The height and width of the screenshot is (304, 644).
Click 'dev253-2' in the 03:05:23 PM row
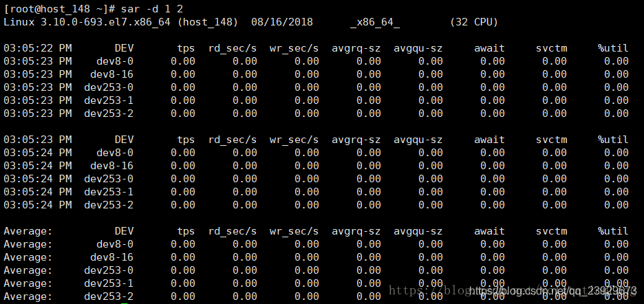pyautogui.click(x=109, y=113)
